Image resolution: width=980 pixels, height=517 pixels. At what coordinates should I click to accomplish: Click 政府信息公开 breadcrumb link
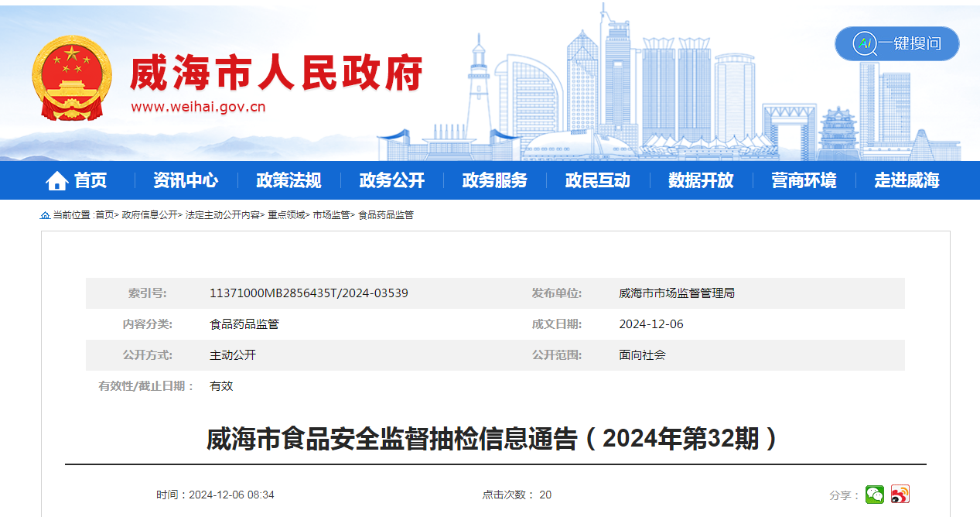click(149, 215)
